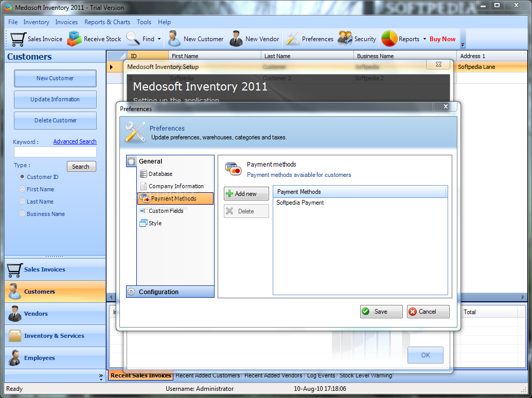Sort by the First Name column header
Image resolution: width=532 pixels, height=398 pixels.
215,56
